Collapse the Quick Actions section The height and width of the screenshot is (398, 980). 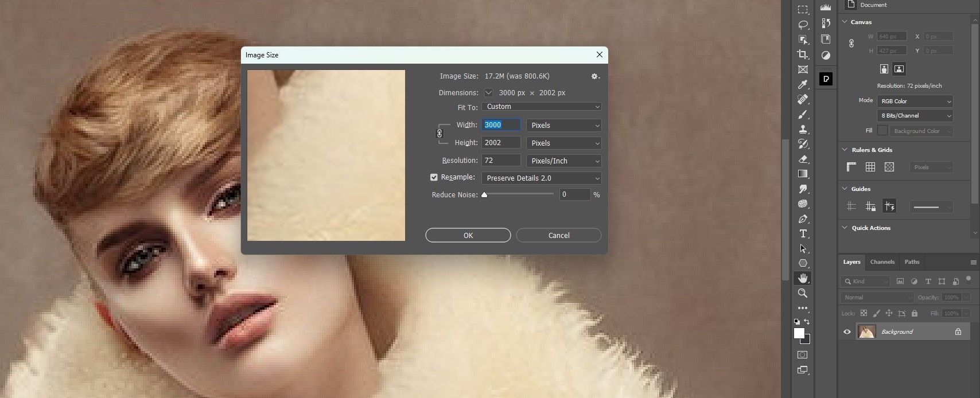845,228
